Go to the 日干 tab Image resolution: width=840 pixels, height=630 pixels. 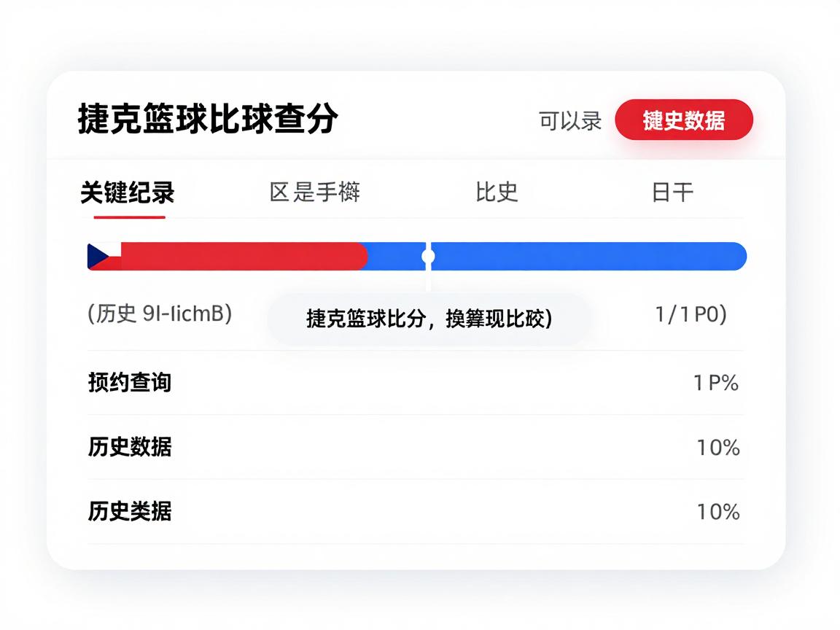(x=672, y=192)
